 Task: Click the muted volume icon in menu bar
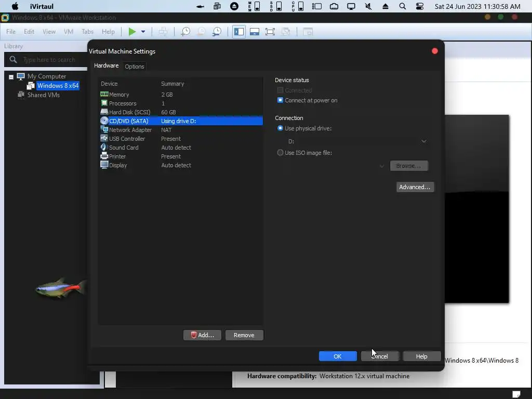tap(368, 6)
